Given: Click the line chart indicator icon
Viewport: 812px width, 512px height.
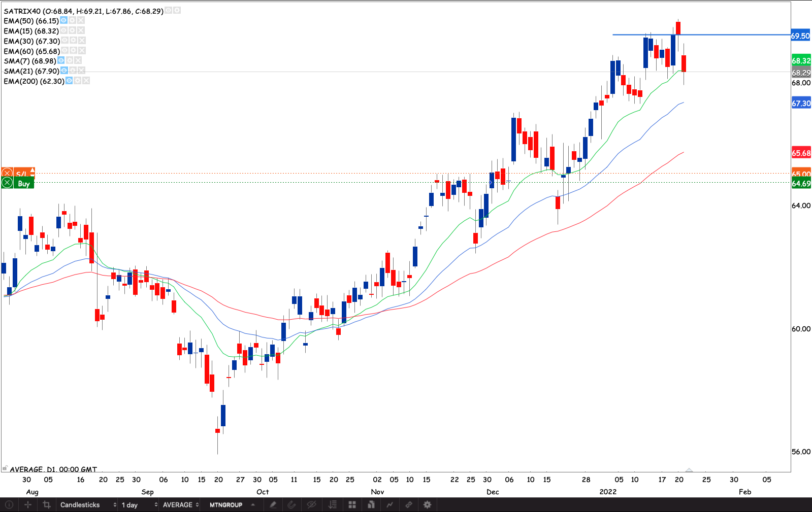Looking at the screenshot, I should click(389, 504).
